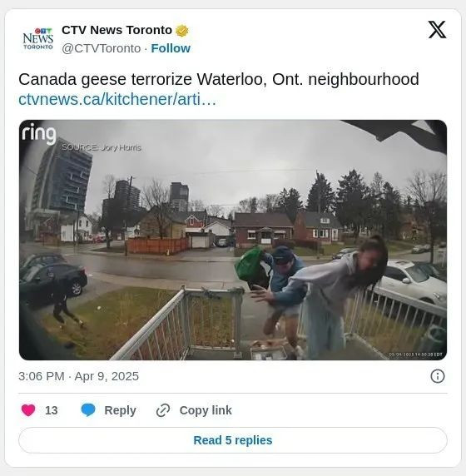Click the CTV News Toronto display name
The width and height of the screenshot is (466, 476).
tap(116, 30)
